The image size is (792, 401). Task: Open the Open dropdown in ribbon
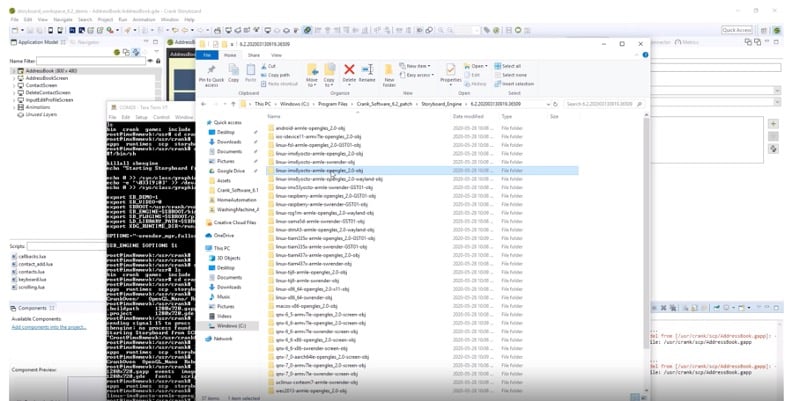click(475, 66)
